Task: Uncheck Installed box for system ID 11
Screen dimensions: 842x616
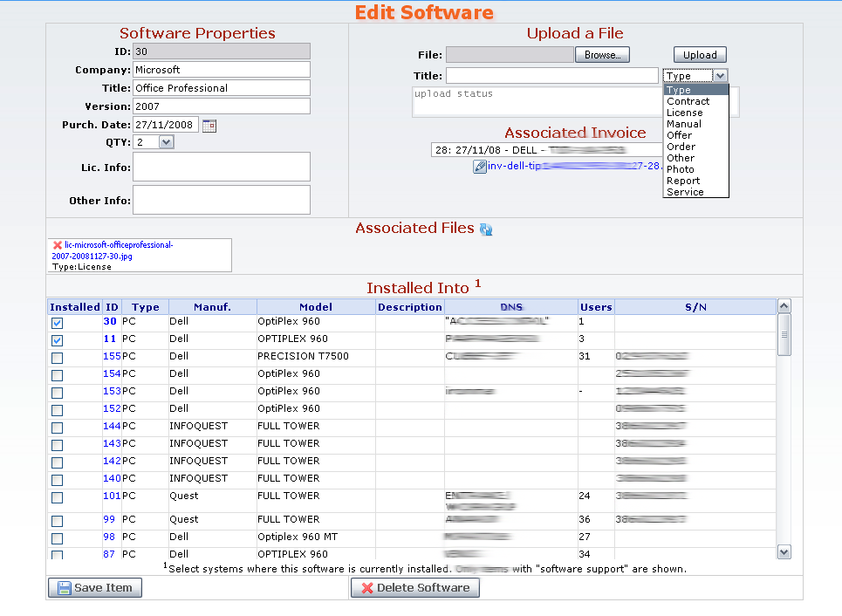Action: 58,340
